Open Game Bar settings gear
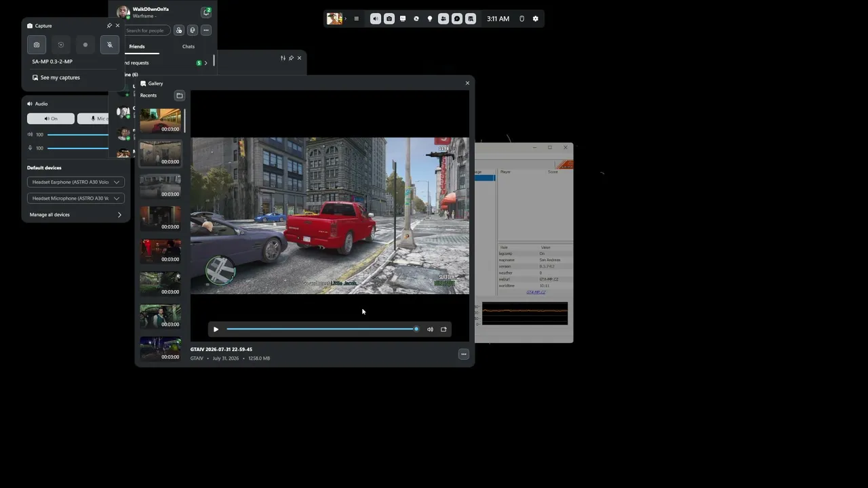The image size is (868, 488). (x=536, y=19)
